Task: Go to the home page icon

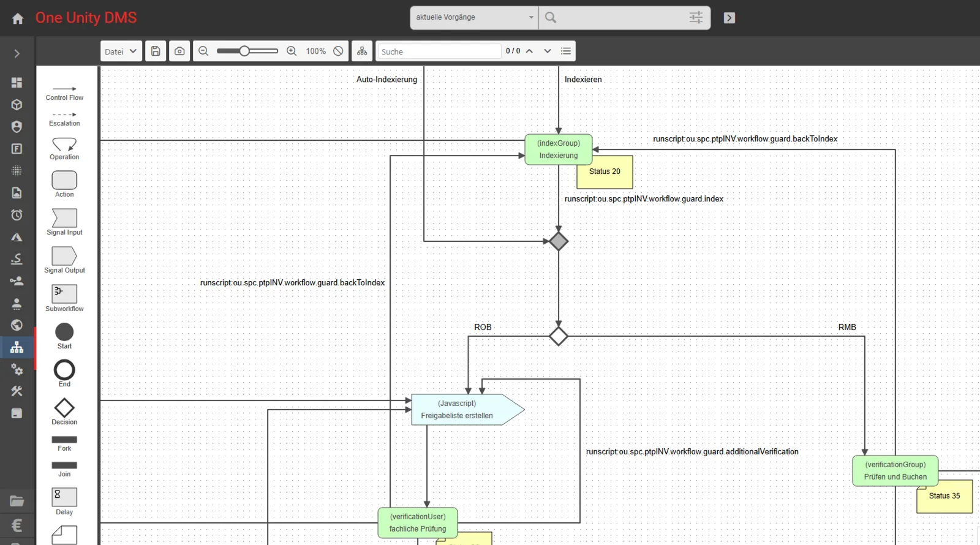Action: (18, 18)
